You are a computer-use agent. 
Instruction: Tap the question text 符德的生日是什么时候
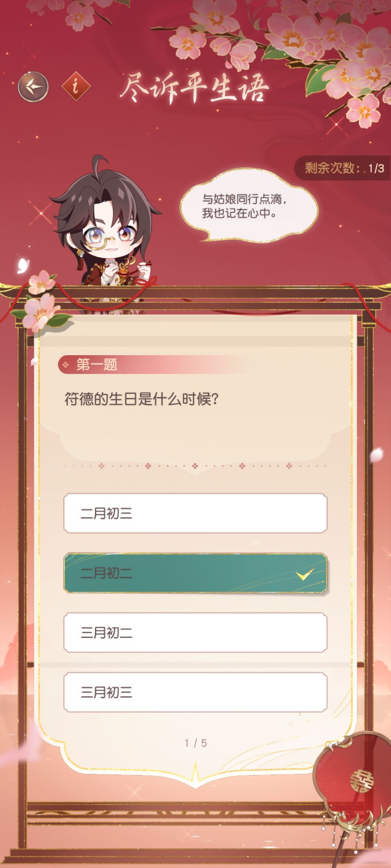tap(142, 399)
